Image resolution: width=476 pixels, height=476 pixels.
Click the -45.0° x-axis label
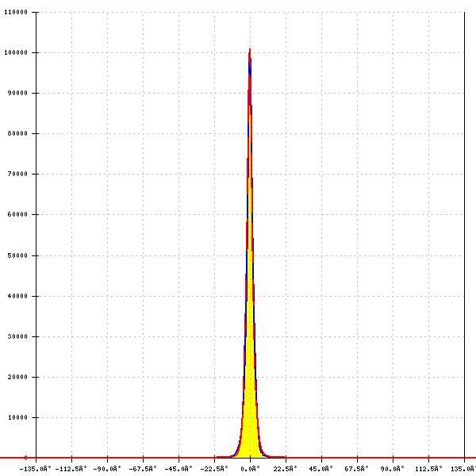coord(178,469)
